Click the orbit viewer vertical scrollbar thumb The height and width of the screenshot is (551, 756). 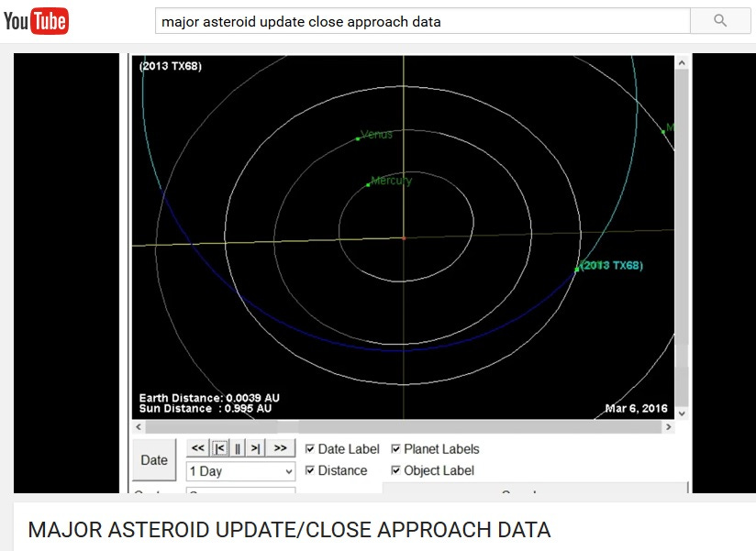(682, 238)
